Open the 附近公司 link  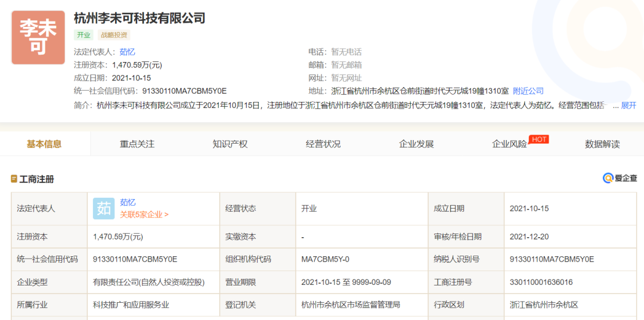(528, 91)
